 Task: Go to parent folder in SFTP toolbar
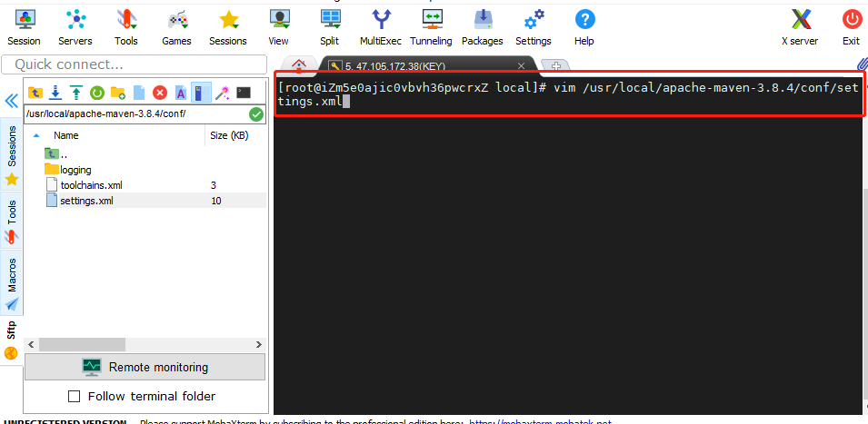pos(35,93)
